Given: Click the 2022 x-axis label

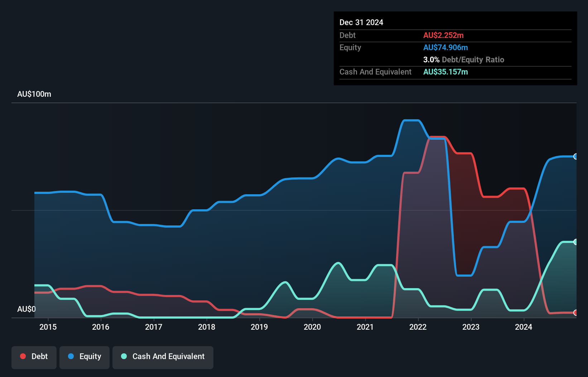Looking at the screenshot, I should tap(418, 327).
